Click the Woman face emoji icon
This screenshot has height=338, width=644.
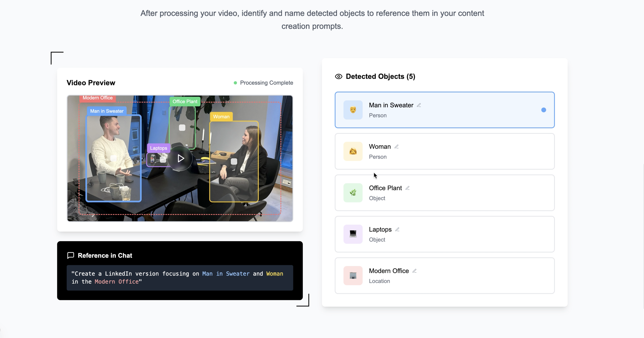[353, 151]
